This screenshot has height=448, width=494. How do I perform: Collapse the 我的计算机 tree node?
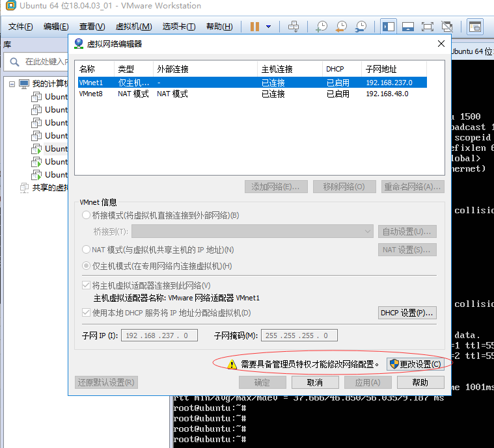coord(12,84)
